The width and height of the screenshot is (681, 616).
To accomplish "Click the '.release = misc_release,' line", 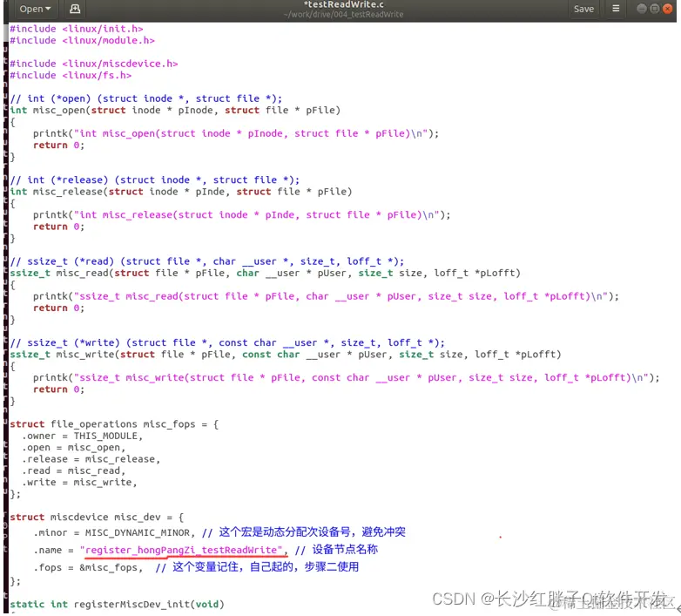I will tap(91, 459).
